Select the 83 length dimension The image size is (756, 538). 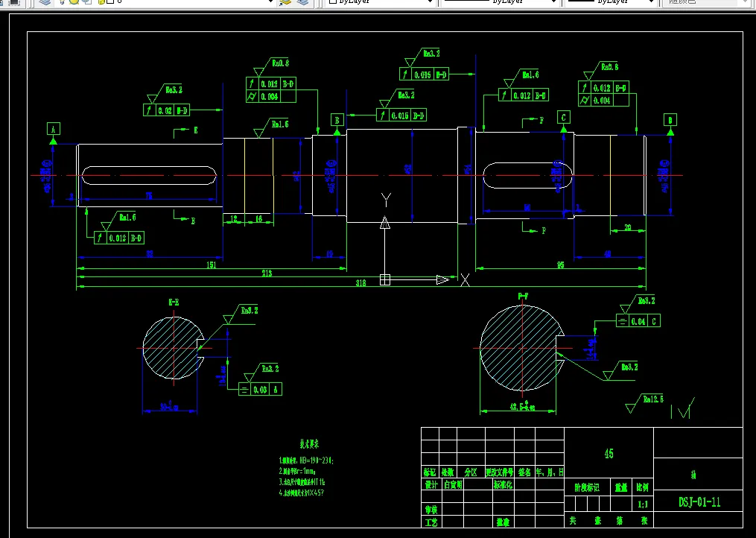click(150, 254)
